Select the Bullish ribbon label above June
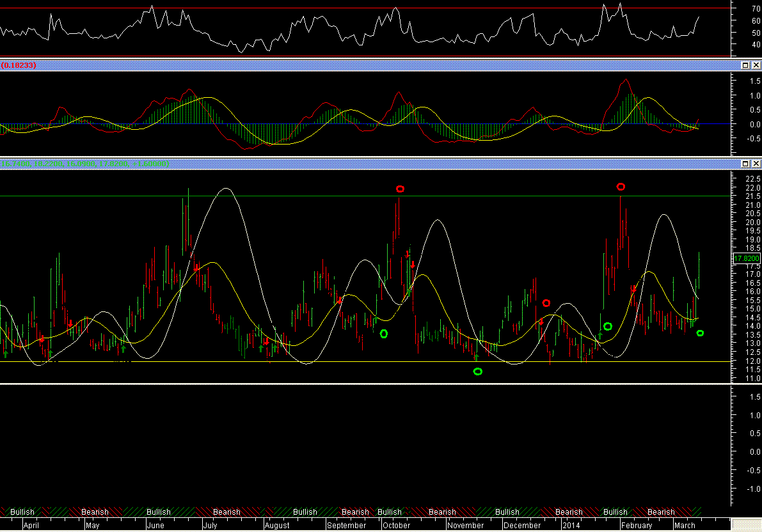 pyautogui.click(x=159, y=512)
